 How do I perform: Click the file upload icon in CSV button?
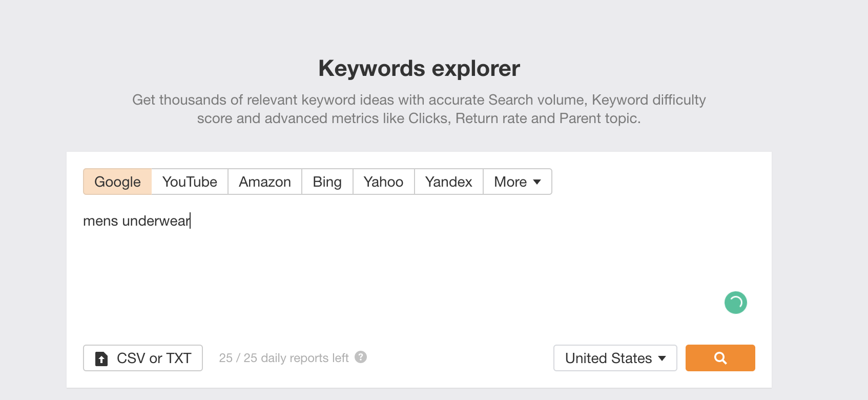click(101, 358)
